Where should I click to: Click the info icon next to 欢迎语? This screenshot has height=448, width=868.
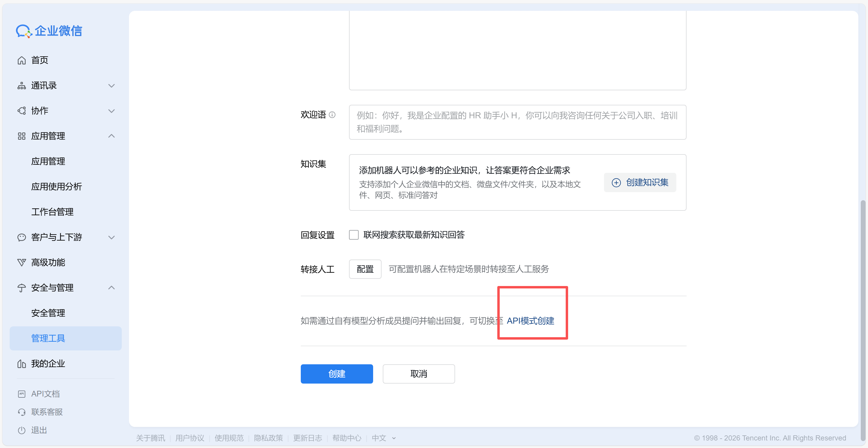pyautogui.click(x=332, y=115)
